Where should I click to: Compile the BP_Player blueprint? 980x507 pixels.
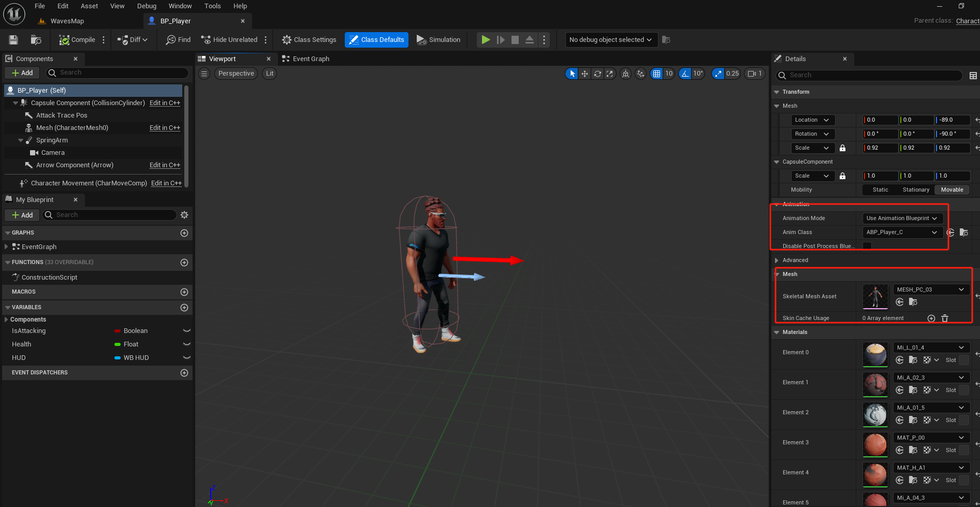(x=77, y=40)
